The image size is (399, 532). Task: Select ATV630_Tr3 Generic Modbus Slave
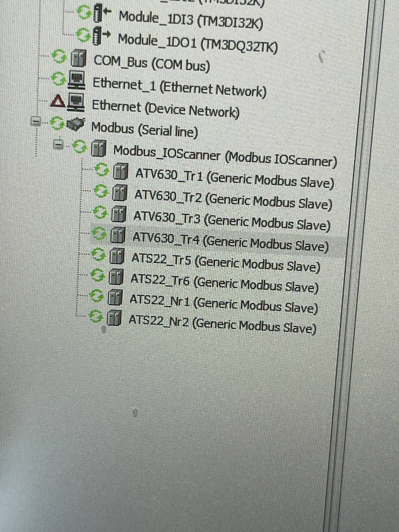[x=232, y=220]
